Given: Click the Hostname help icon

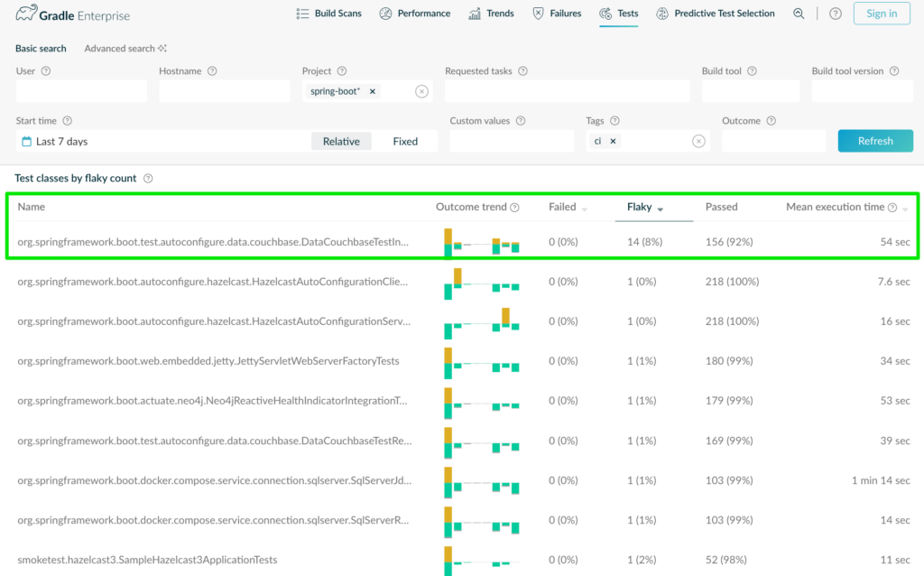Looking at the screenshot, I should tap(212, 70).
